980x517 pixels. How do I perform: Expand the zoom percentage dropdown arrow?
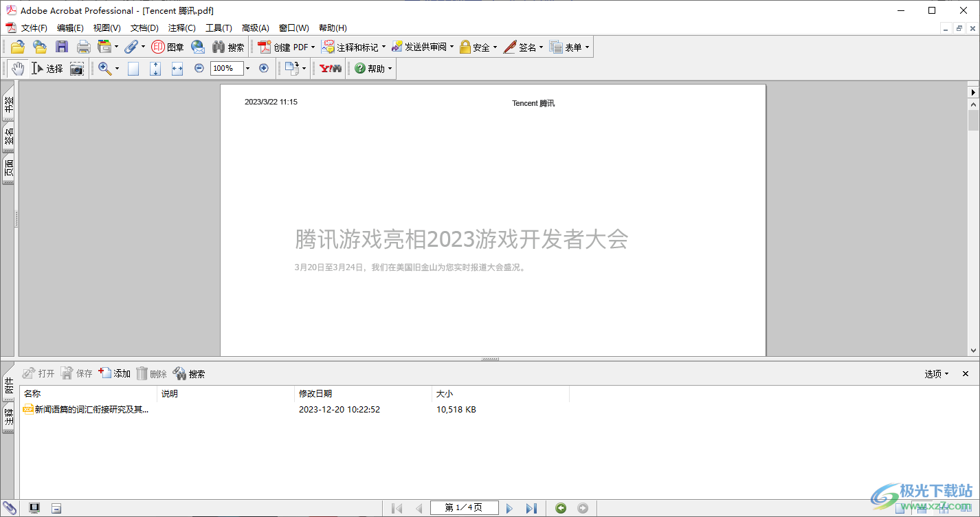(x=248, y=68)
